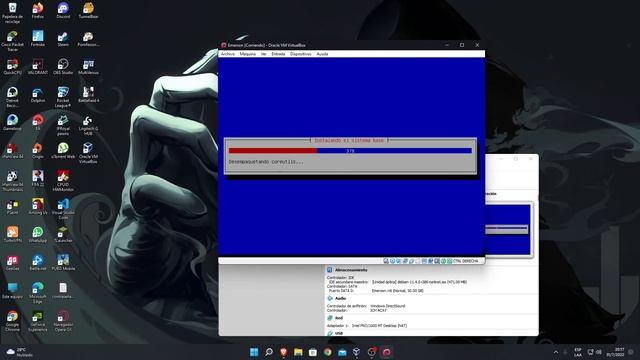Screen dimensions: 640x360
Task: Open the weather widget on the taskbar
Action: coord(20,352)
